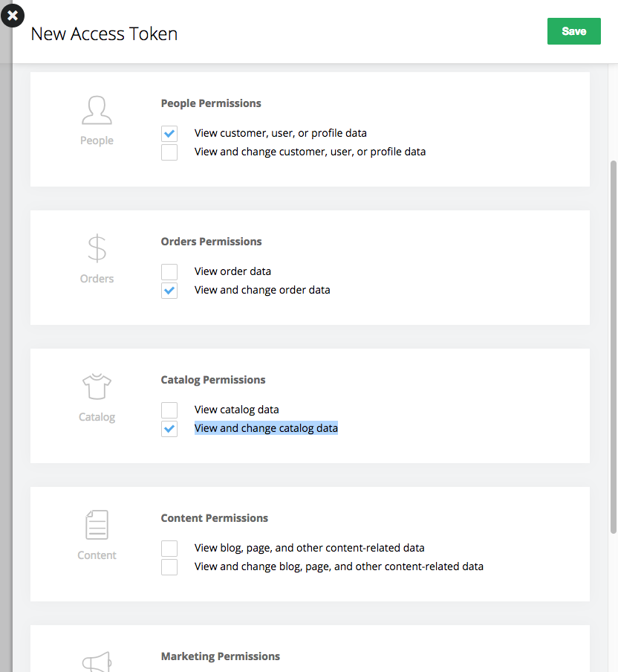Tick the View catalog data checkbox
Viewport: 618px width, 672px height.
pyautogui.click(x=169, y=410)
